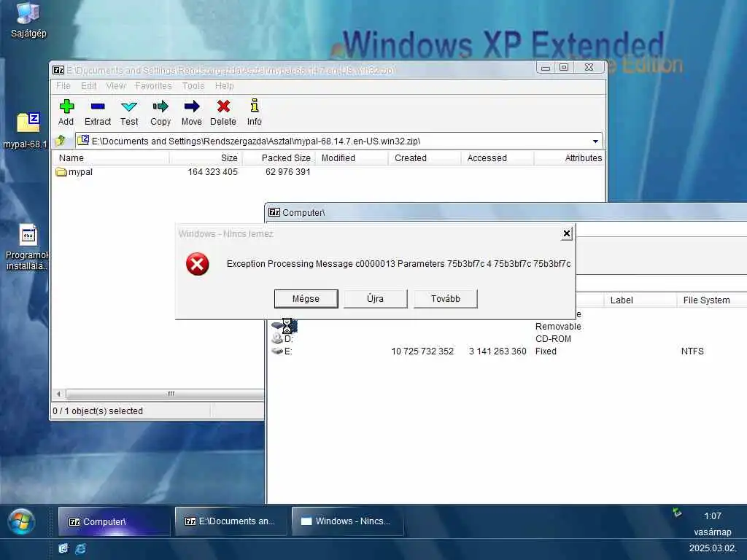Image resolution: width=747 pixels, height=560 pixels.
Task: Select the Programok installálá desktop icon
Action: point(27,248)
